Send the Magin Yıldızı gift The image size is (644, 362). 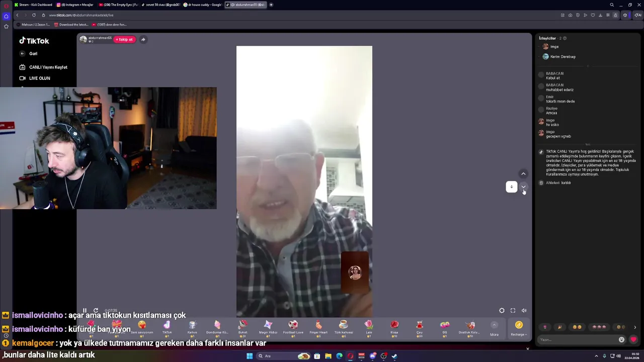click(268, 327)
